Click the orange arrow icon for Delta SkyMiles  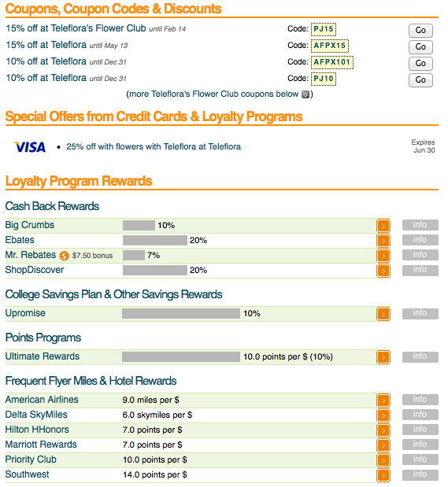click(383, 415)
